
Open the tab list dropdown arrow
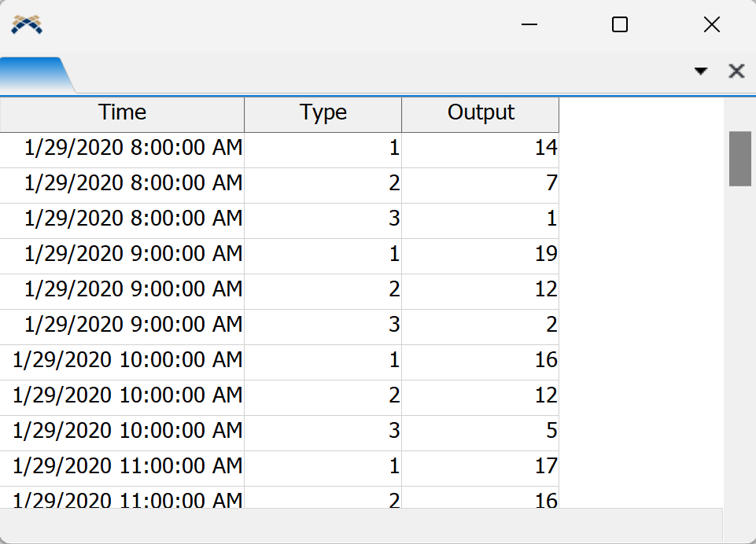pyautogui.click(x=700, y=72)
